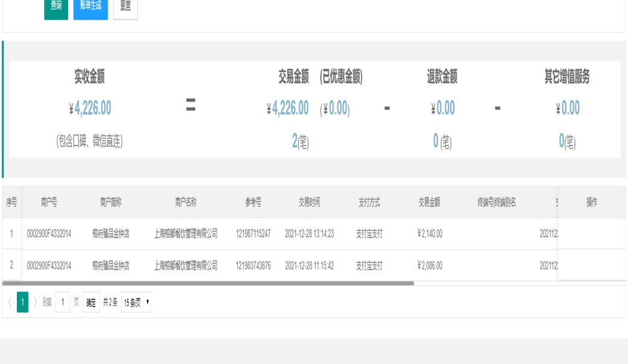Click the table's horizontal scrollbar
The height and width of the screenshot is (364, 628).
click(x=208, y=283)
